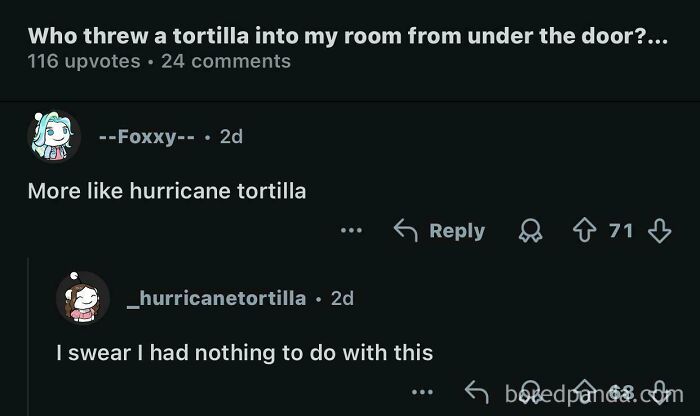Open more options on --Foxxy--'s comment
This screenshot has width=700, height=416.
pos(349,231)
